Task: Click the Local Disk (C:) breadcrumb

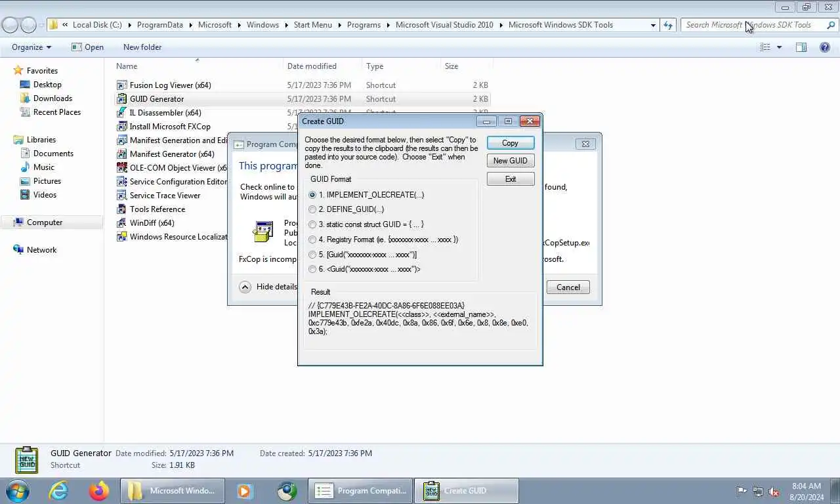Action: click(97, 25)
